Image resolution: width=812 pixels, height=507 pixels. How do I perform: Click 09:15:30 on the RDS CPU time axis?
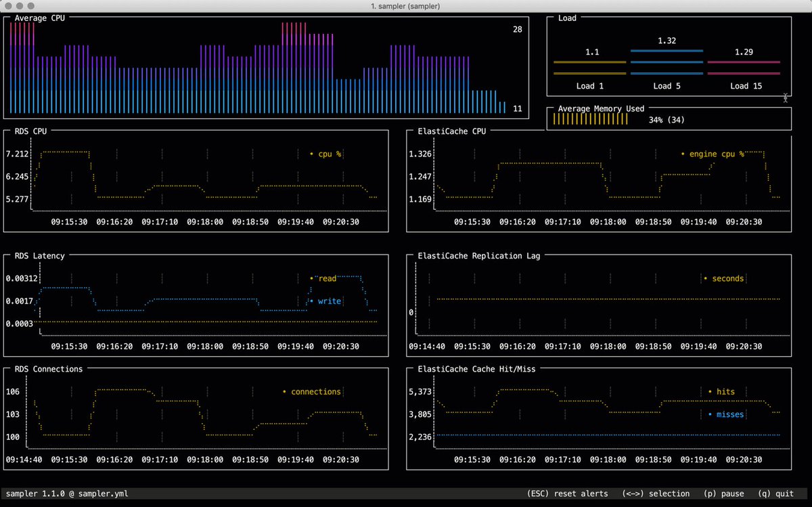(x=69, y=221)
